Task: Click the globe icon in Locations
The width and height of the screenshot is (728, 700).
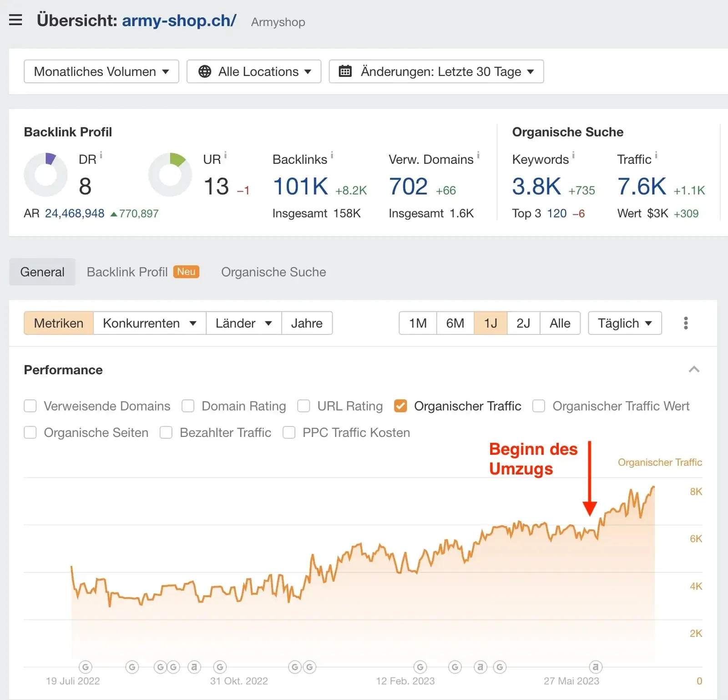Action: [205, 71]
